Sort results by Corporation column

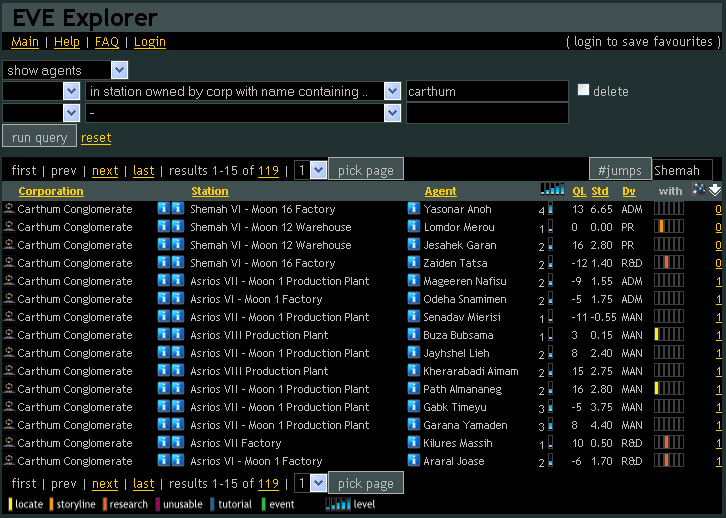click(x=51, y=191)
